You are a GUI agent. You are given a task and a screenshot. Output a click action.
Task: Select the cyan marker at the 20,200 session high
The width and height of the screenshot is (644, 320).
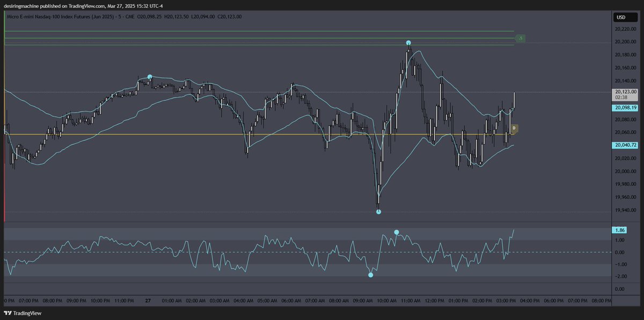(408, 42)
